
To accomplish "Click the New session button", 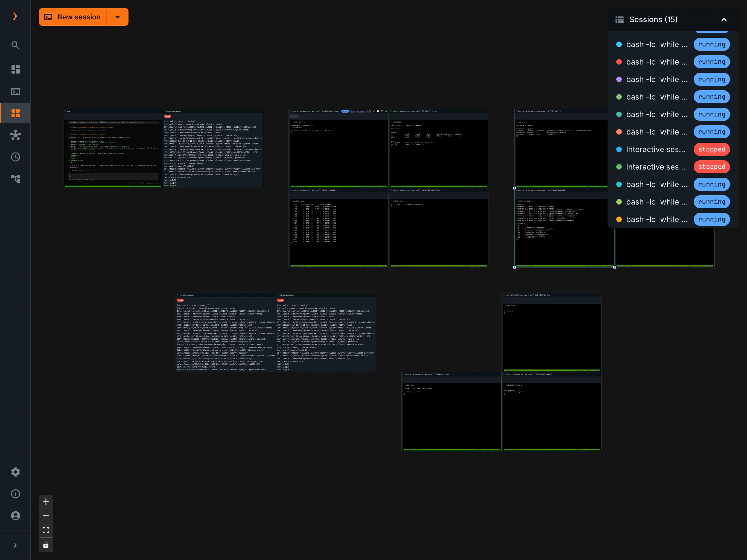I will [x=73, y=17].
